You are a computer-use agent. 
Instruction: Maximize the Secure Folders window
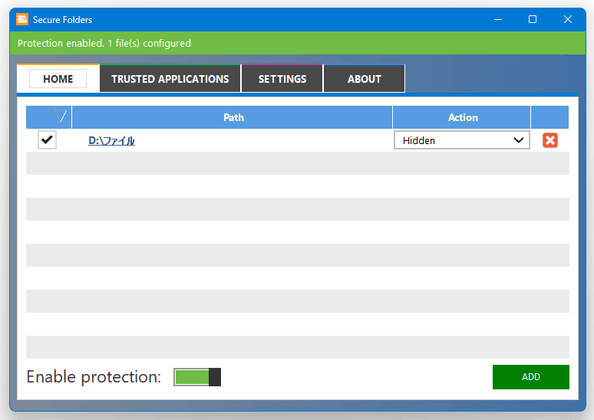(533, 19)
